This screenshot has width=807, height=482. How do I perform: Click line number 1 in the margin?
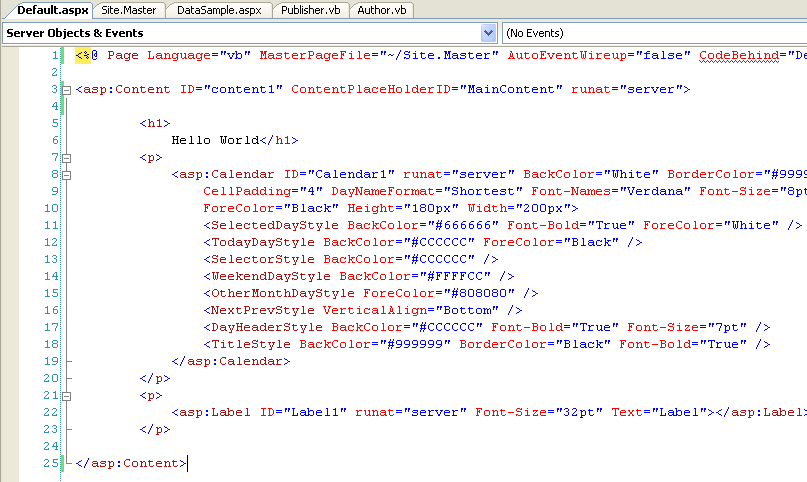[53, 56]
